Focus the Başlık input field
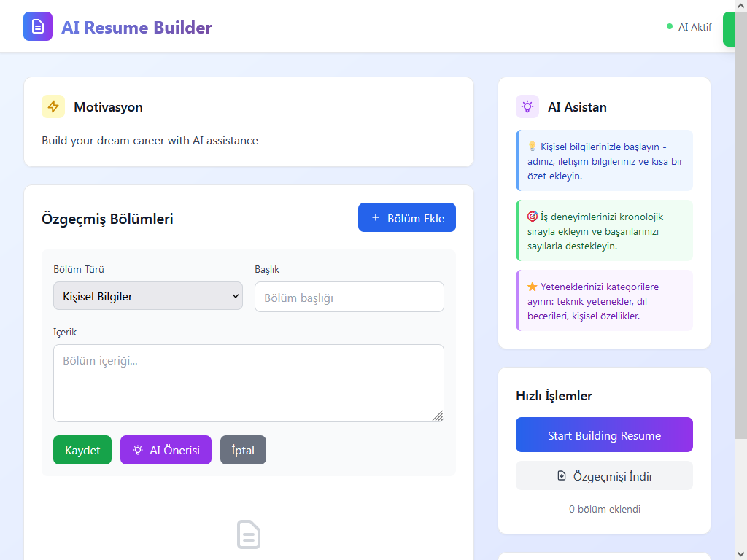 349,297
